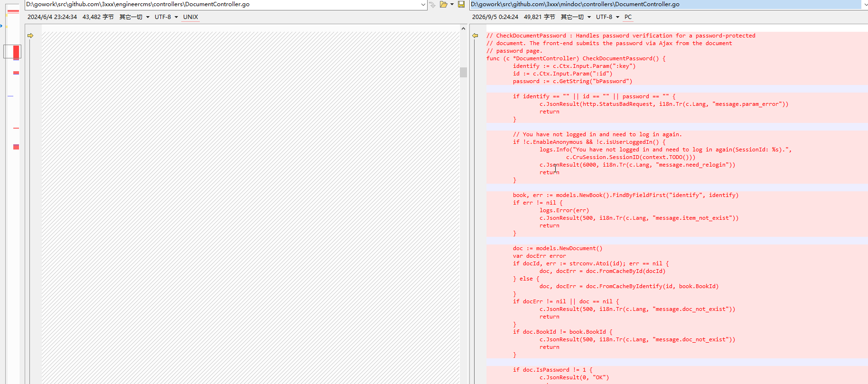Open the right pane's UTF-8 encoding dropdown
The image size is (868, 384).
(x=607, y=17)
